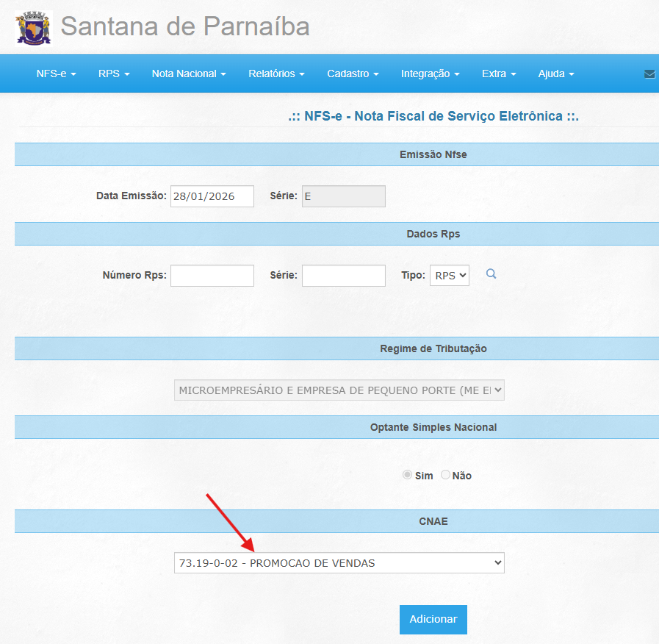The image size is (659, 644).
Task: Expand the CNAE Promocao de Vendas dropdown
Action: click(339, 563)
